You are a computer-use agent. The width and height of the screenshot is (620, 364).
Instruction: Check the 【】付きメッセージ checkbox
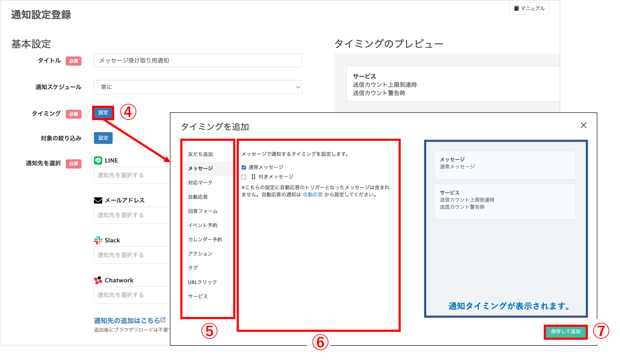pos(244,177)
